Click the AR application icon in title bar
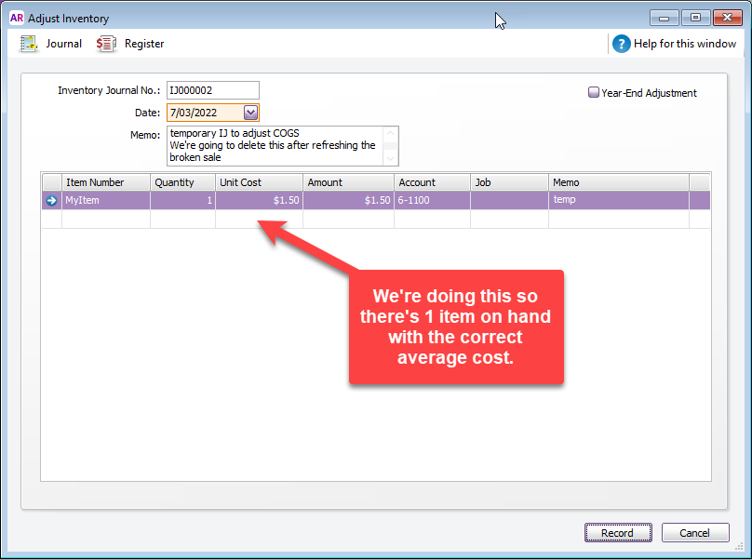752x560 pixels. (17, 19)
